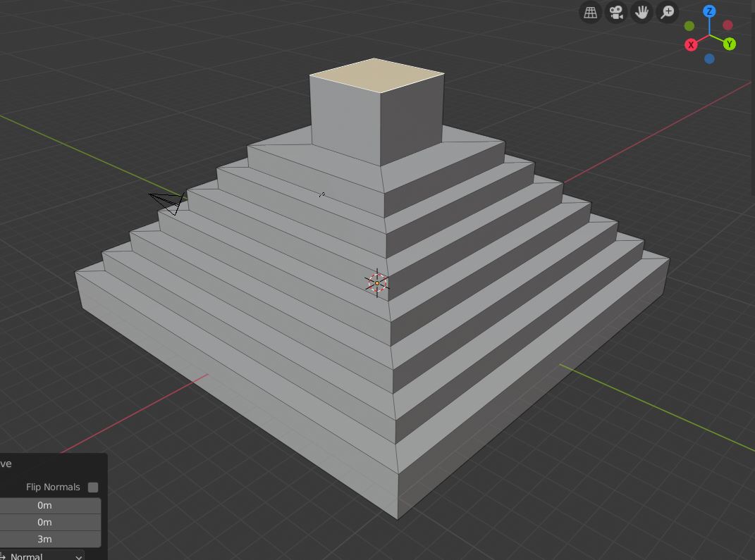Image resolution: width=755 pixels, height=560 pixels.
Task: Click the magnifier zoom view icon
Action: click(666, 12)
